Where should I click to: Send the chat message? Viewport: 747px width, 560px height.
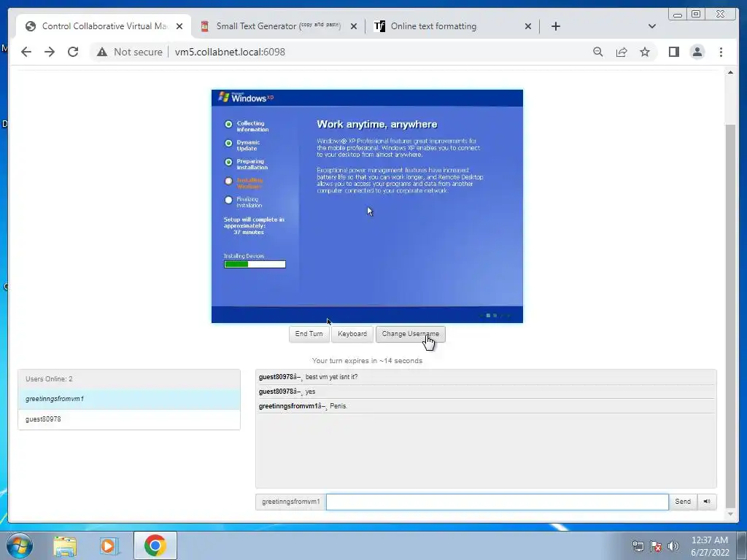tap(682, 502)
